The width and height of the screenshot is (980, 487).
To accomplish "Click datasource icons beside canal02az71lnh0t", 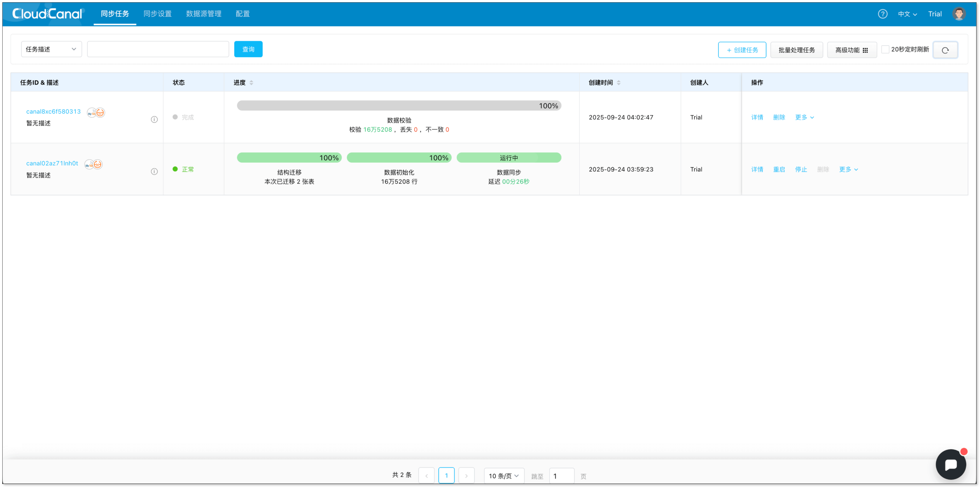I will (x=93, y=164).
